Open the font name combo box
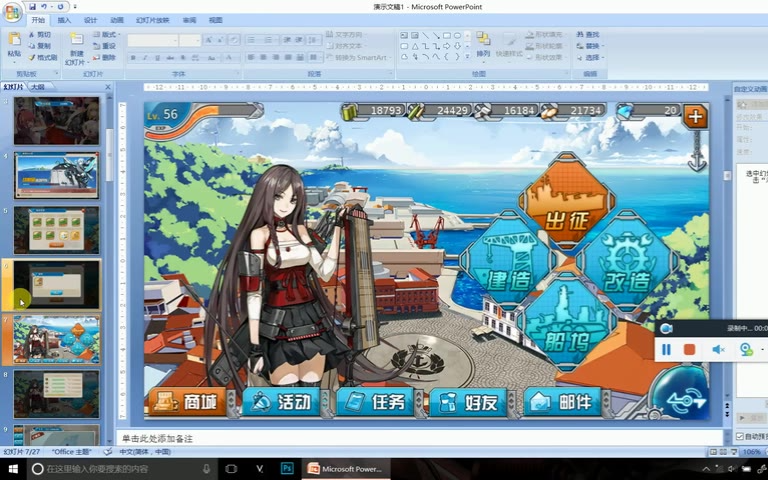 click(152, 40)
